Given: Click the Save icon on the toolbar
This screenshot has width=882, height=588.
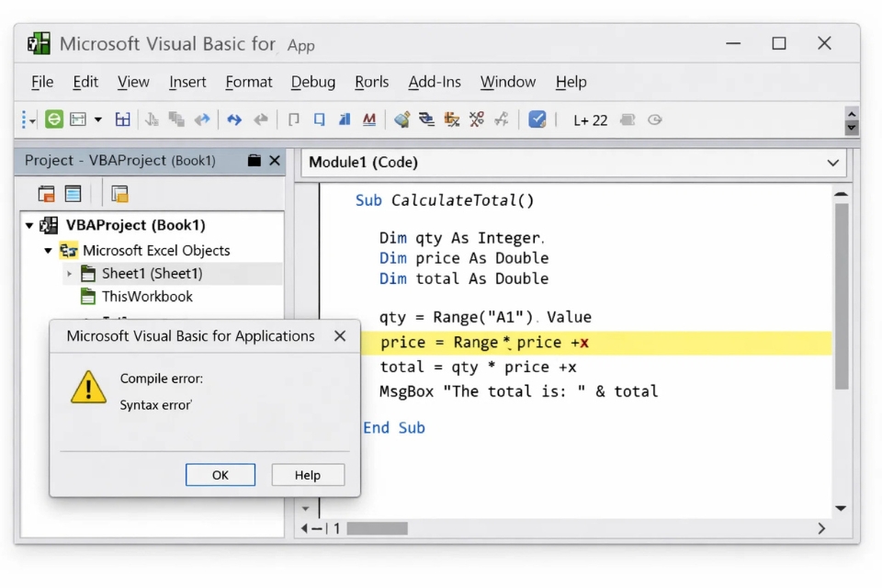Looking at the screenshot, I should click(x=123, y=119).
